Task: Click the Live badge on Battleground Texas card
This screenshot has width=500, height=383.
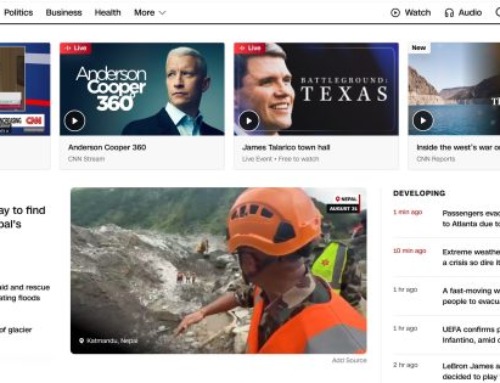Action: point(250,48)
